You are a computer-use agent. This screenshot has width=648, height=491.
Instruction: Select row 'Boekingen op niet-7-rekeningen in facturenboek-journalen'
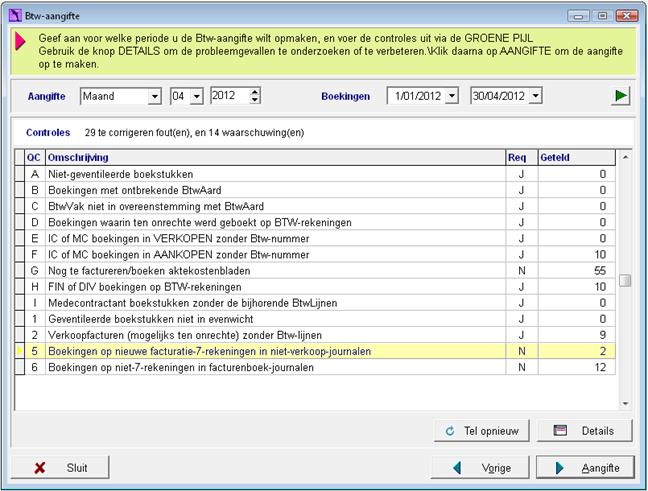pyautogui.click(x=315, y=367)
